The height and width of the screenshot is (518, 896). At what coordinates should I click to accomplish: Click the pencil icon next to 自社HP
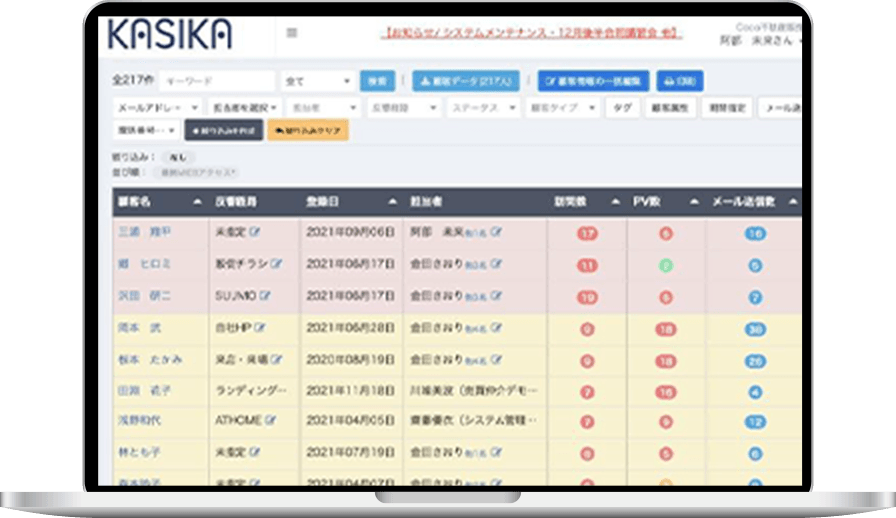(x=260, y=328)
